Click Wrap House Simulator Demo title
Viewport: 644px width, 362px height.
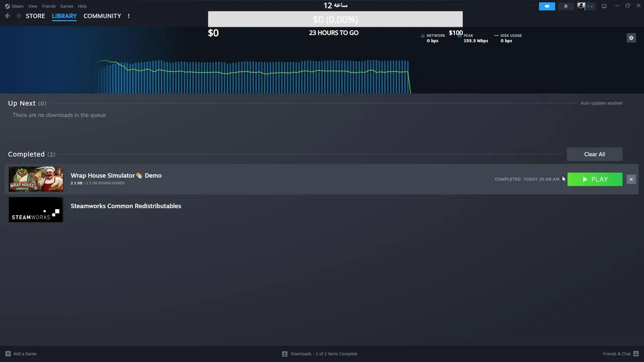[116, 175]
